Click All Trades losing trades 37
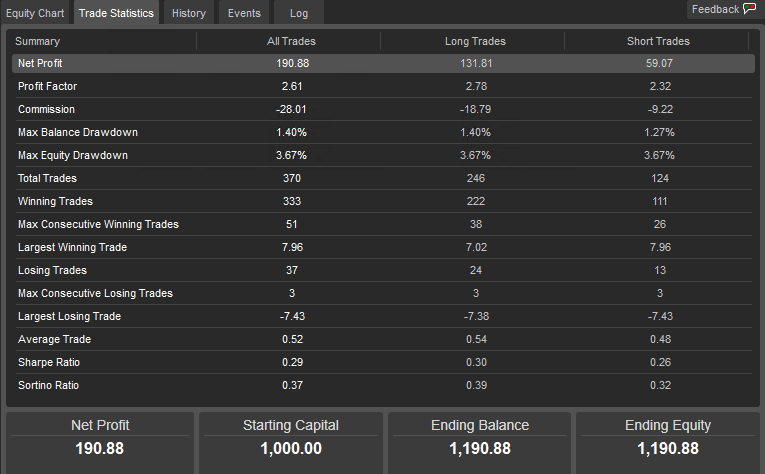This screenshot has width=765, height=474. tap(292, 270)
